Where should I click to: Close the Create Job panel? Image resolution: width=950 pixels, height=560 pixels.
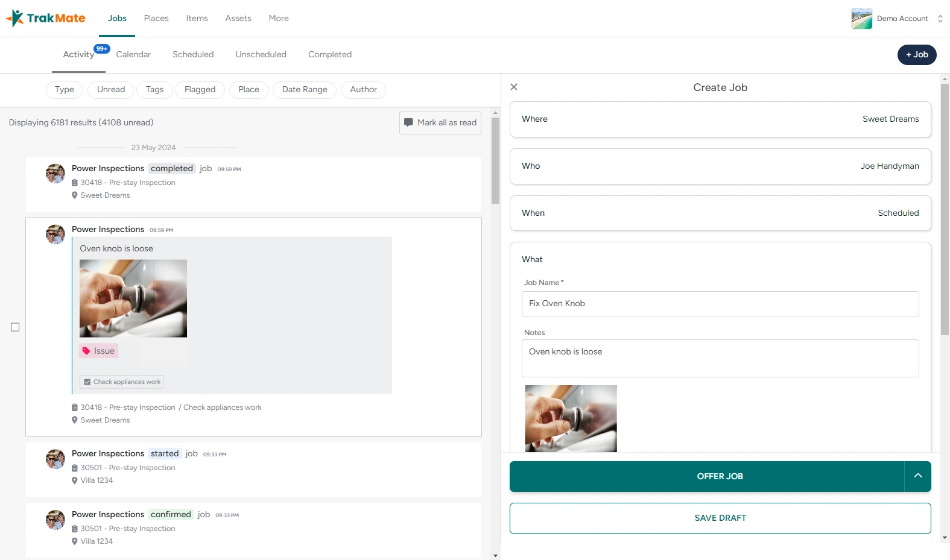[514, 87]
